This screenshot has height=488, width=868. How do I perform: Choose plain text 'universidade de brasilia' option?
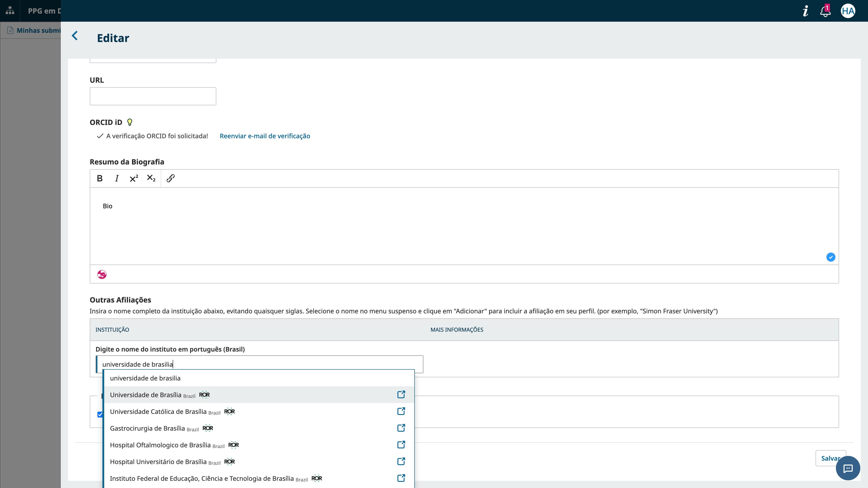tap(145, 378)
